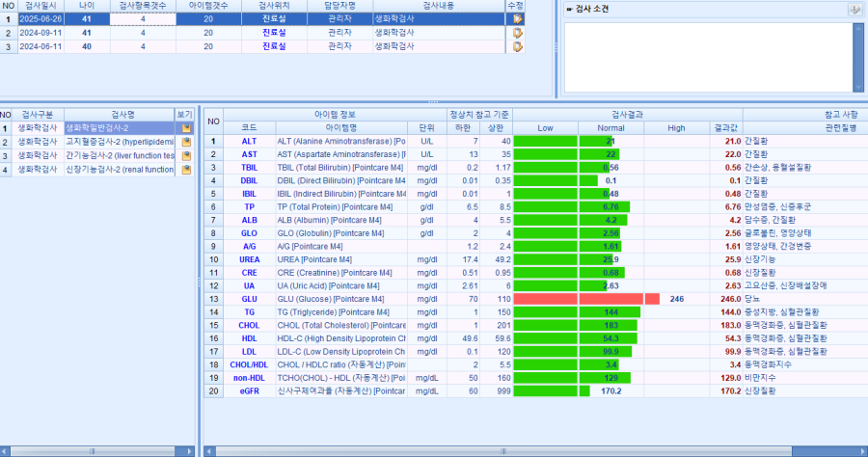868x457 pixels.
Task: Open view icon for 신장기능검사-2 row
Action: tap(186, 170)
